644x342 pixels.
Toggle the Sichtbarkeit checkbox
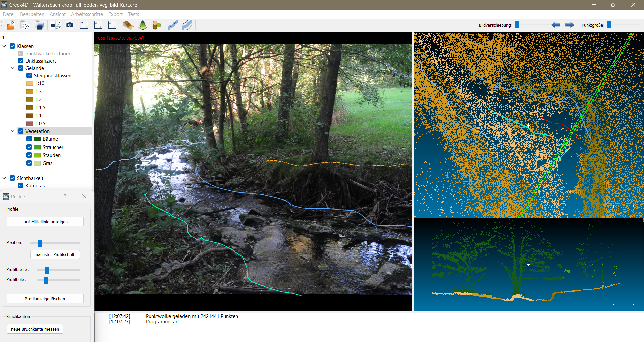click(12, 178)
